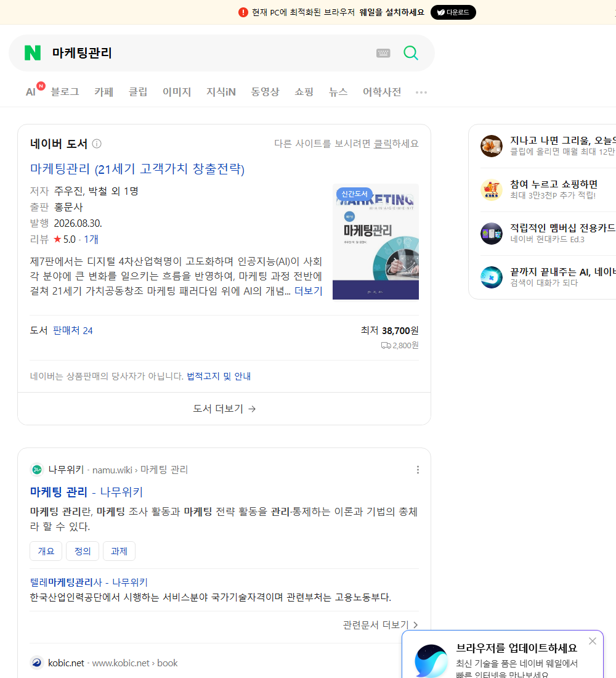This screenshot has height=678, width=616.
Task: Open 적립적인 멤버십 전용카드 promo text
Action: 563,228
